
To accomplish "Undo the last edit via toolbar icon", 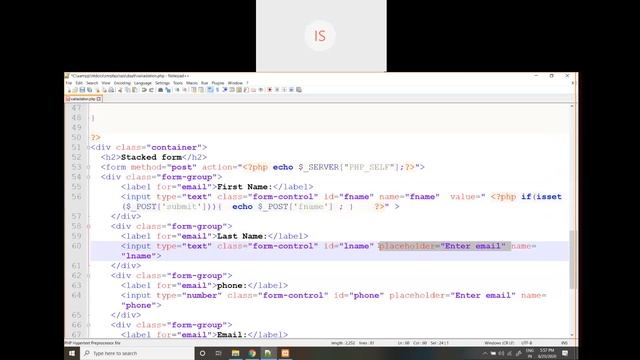I will tap(144, 90).
